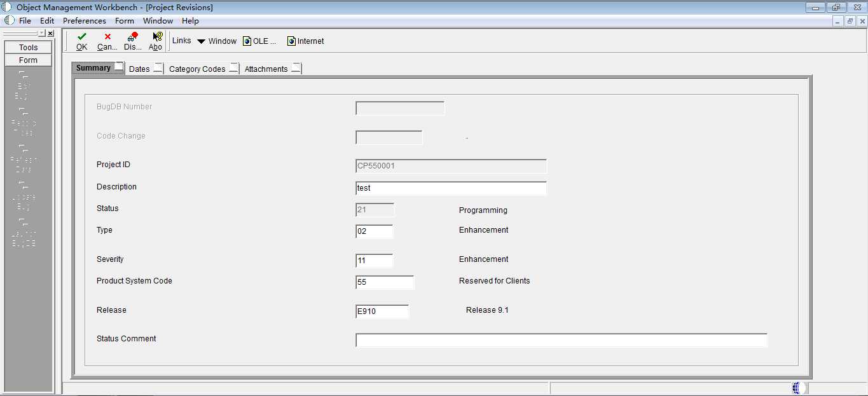Image resolution: width=868 pixels, height=396 pixels.
Task: Open the Internet toolbar link icon
Action: [291, 41]
